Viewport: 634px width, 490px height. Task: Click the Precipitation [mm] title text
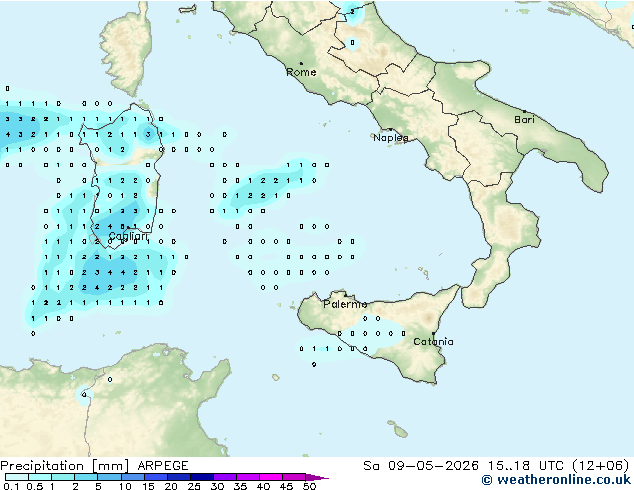tap(65, 466)
